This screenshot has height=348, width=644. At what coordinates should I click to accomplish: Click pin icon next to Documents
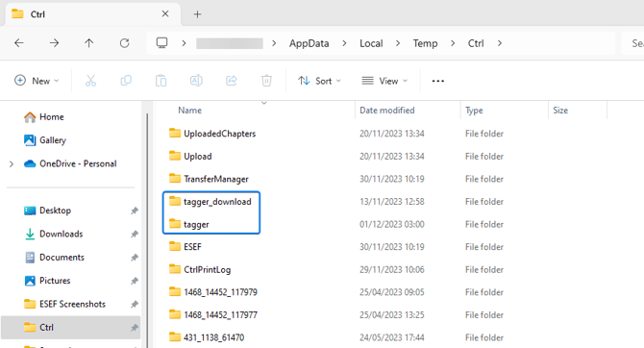tap(135, 258)
